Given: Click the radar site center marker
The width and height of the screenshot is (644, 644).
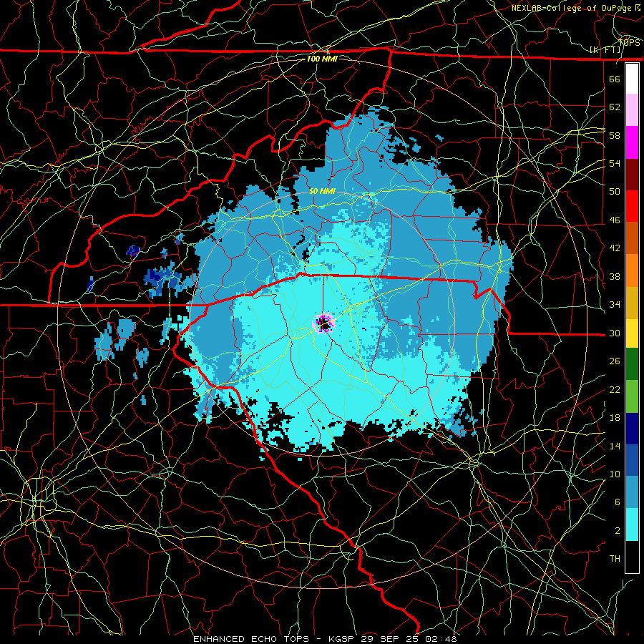Looking at the screenshot, I should point(324,323).
